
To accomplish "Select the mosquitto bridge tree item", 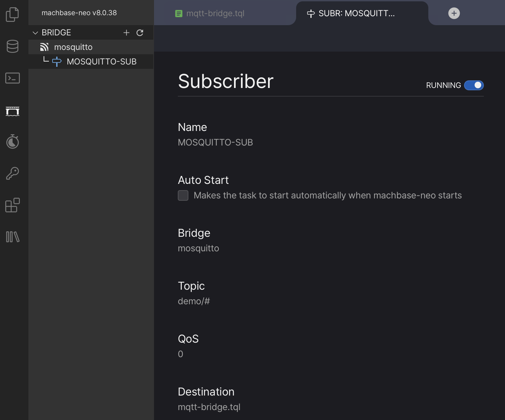I will (x=73, y=47).
